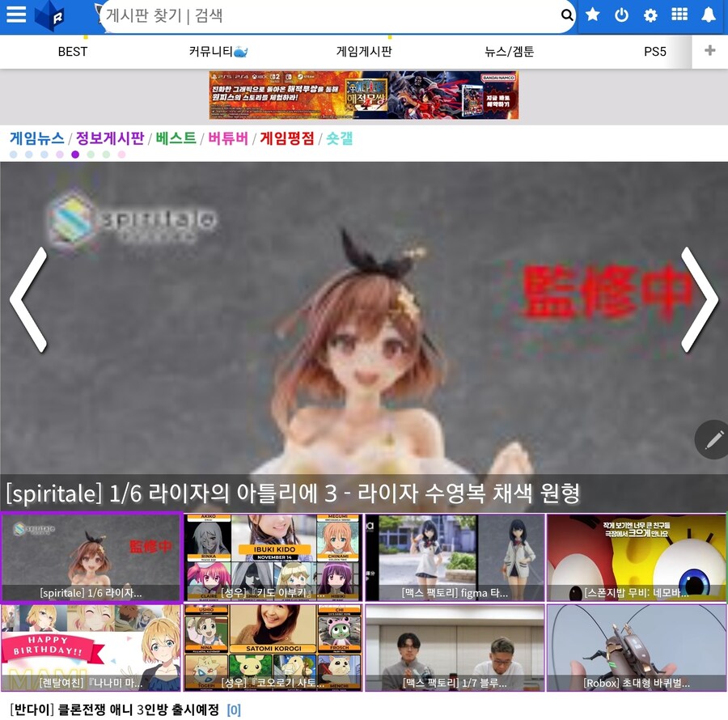Activate the last carousel indicator dot

(x=121, y=154)
